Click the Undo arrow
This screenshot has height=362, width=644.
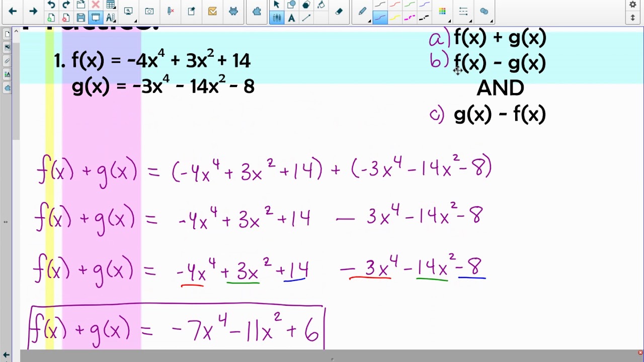click(x=51, y=5)
